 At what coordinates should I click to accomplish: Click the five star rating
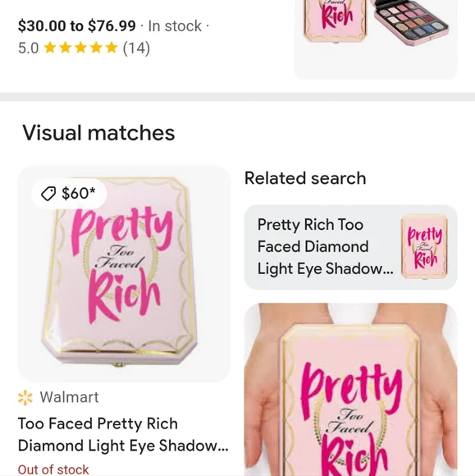[x=80, y=48]
